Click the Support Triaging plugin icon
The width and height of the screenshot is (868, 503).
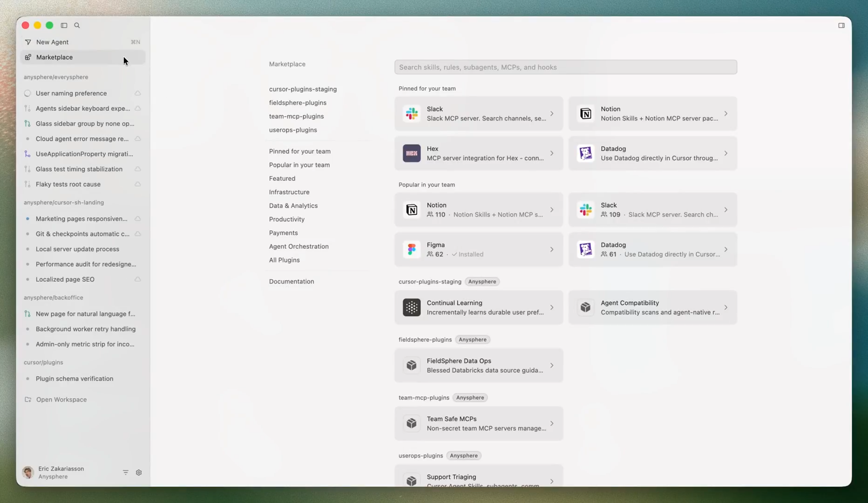point(412,481)
